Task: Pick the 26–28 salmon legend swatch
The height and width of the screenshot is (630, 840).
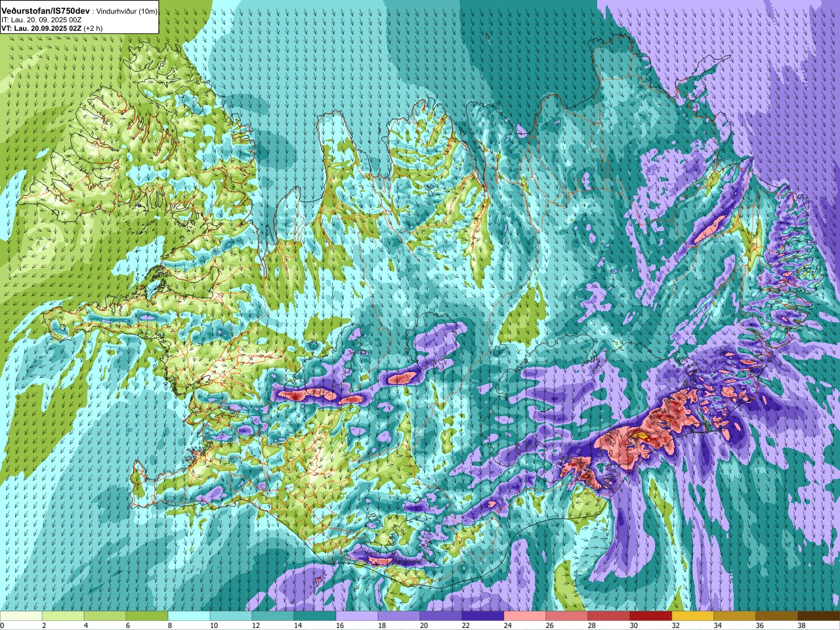Action: [567, 617]
